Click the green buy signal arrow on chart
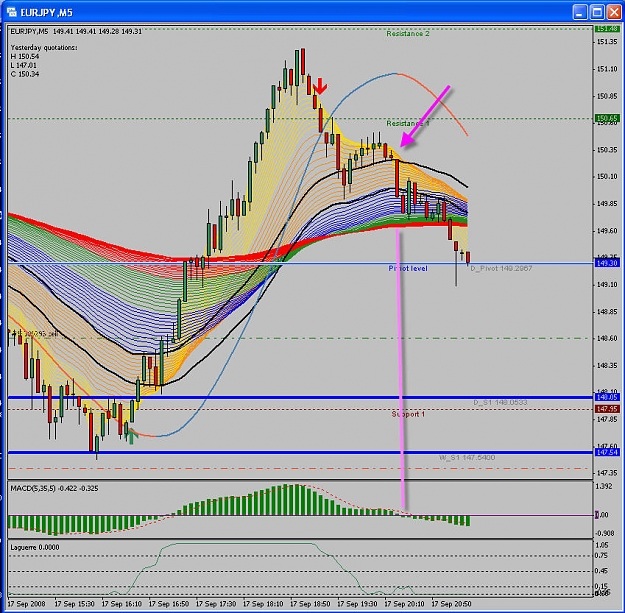Image resolution: width=625 pixels, height=613 pixels. coord(132,436)
